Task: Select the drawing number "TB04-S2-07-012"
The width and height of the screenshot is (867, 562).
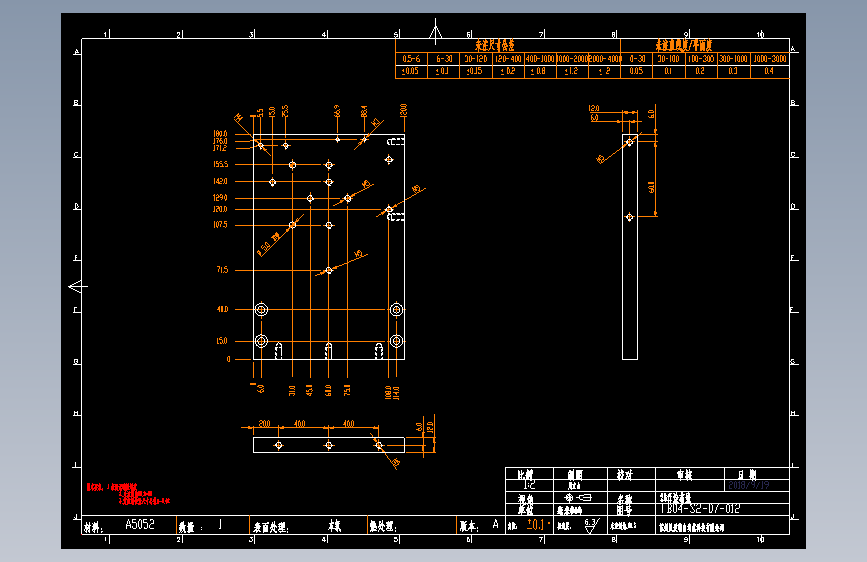Action: point(700,509)
